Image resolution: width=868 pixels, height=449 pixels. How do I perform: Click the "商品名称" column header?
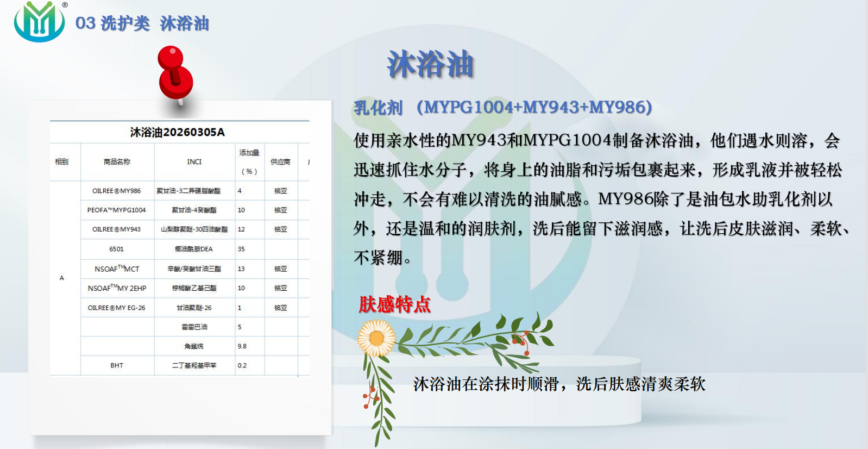(x=117, y=162)
